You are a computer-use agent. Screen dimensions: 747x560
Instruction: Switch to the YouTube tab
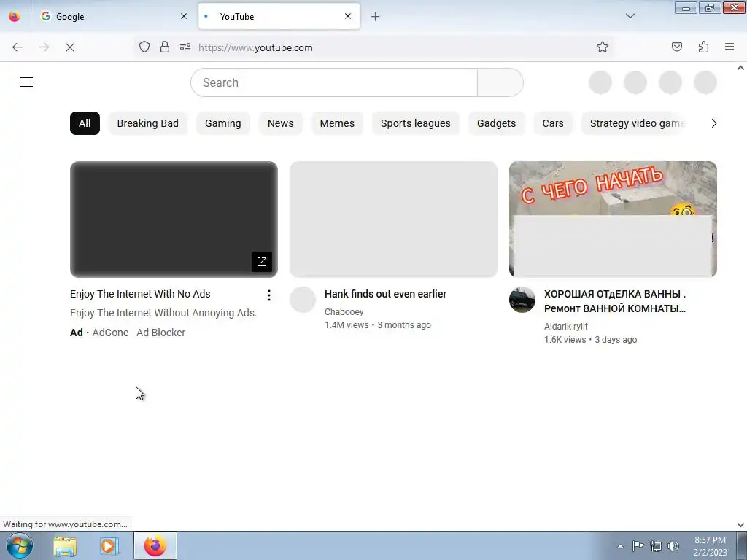(x=279, y=16)
